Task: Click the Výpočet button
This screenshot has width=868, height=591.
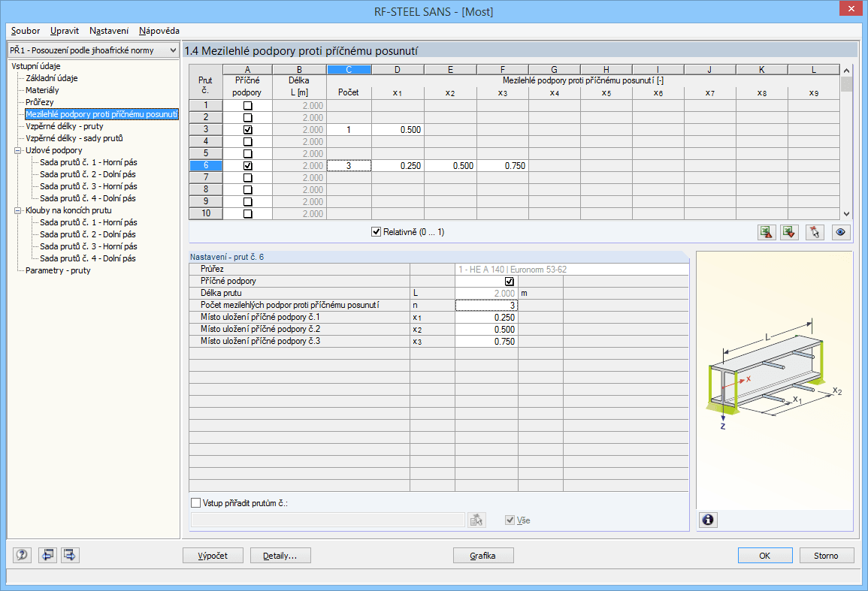Action: point(213,556)
